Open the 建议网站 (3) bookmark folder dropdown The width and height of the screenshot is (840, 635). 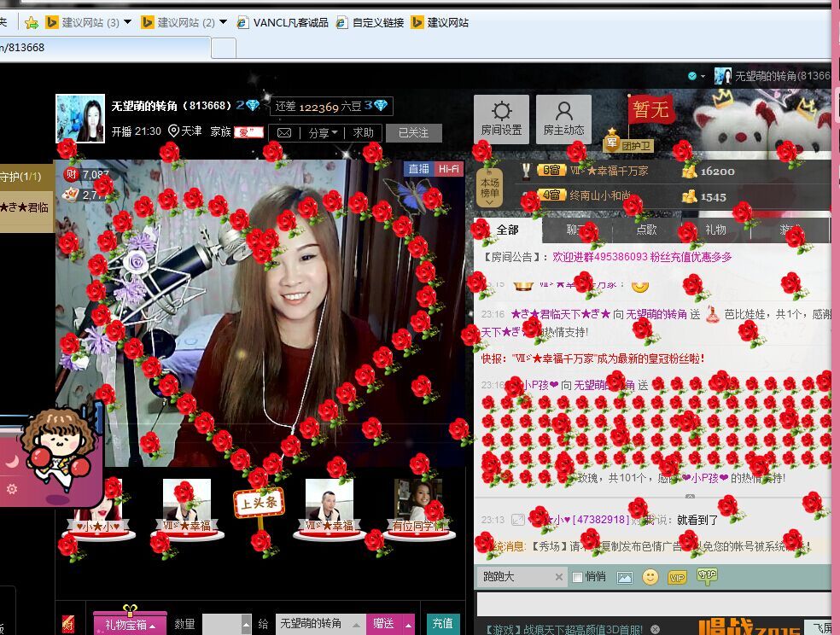point(127,22)
